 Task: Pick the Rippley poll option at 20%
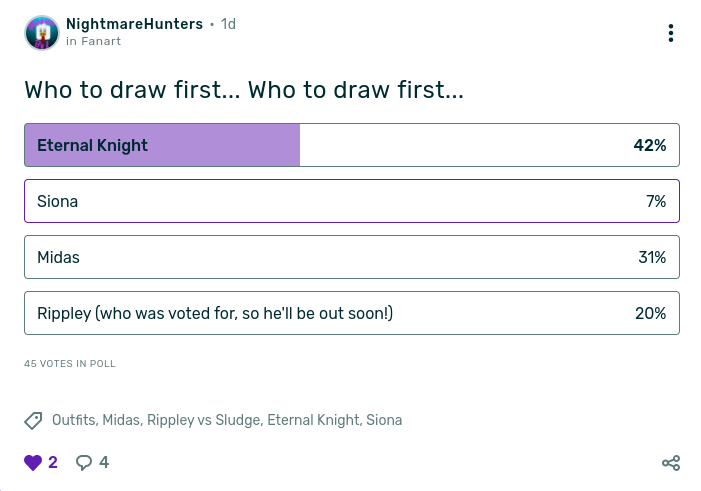click(352, 313)
